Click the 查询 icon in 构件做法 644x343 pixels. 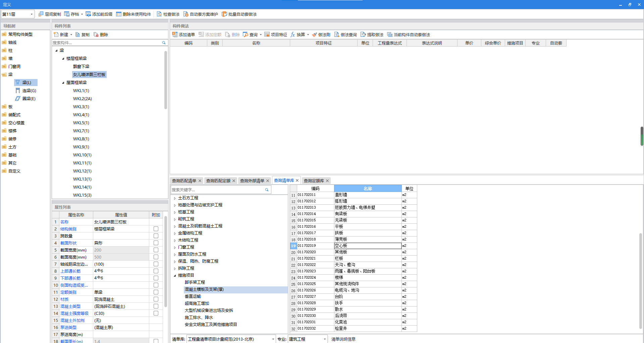coord(246,35)
